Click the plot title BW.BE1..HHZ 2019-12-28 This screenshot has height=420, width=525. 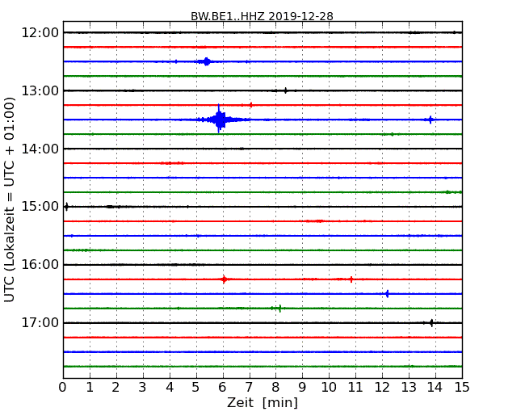click(262, 16)
